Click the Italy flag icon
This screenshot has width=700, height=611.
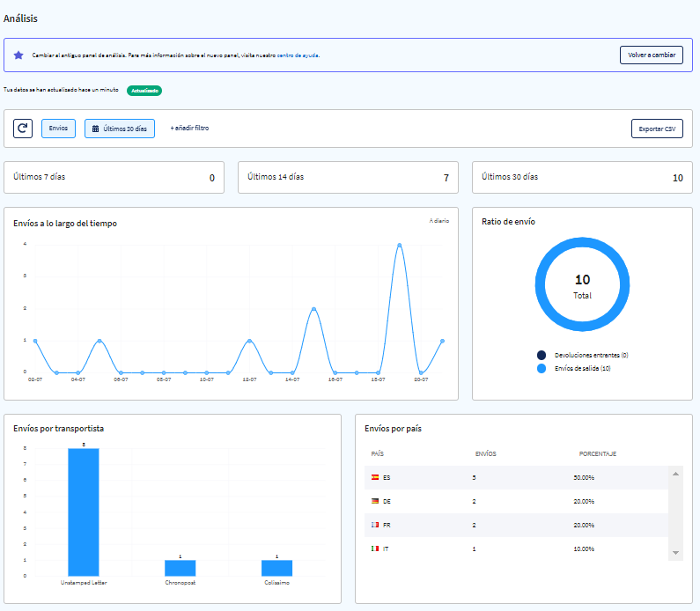(375, 548)
